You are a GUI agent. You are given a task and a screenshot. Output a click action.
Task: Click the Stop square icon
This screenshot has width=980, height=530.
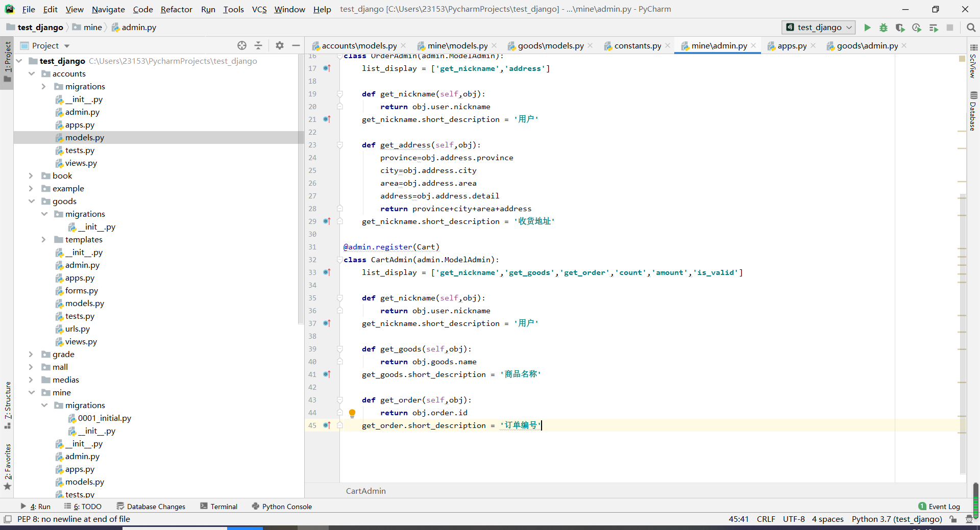pyautogui.click(x=950, y=28)
